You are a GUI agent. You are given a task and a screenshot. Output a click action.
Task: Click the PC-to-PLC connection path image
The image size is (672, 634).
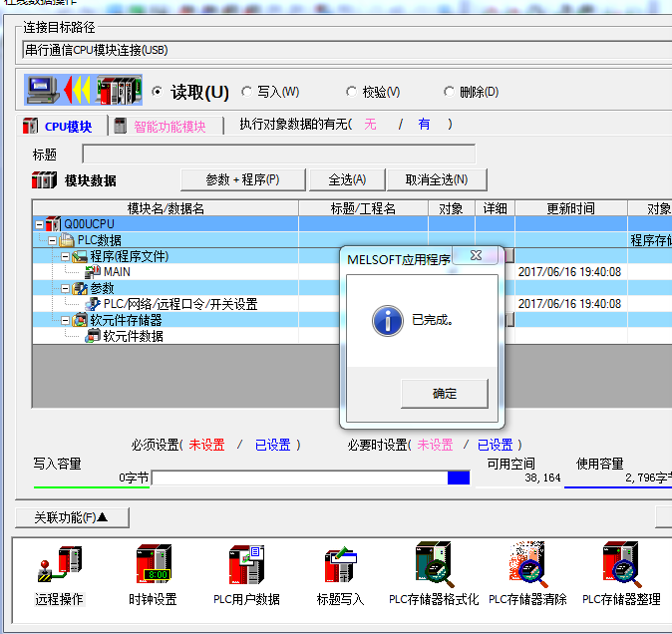tap(83, 92)
